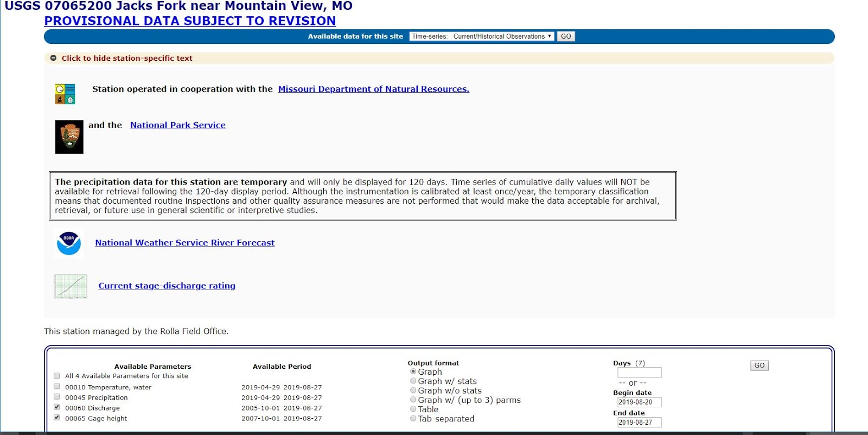Click 'This station managed by the Rolla Field Office' text

(136, 331)
